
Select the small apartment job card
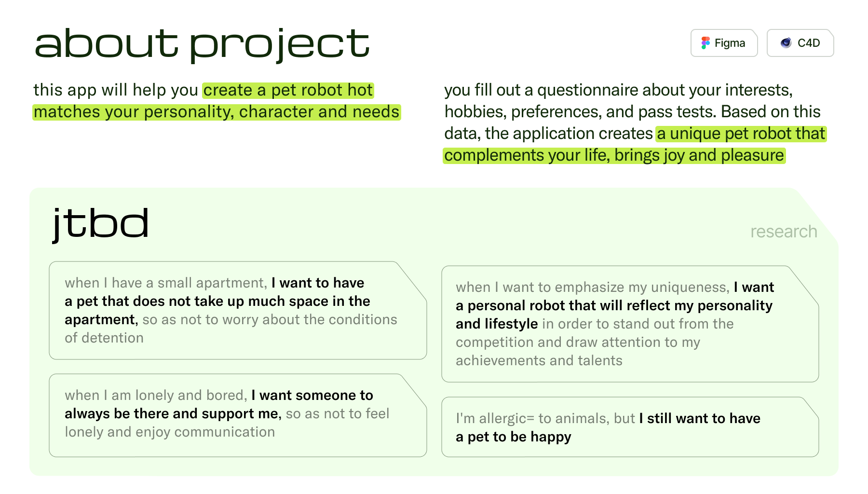point(237,310)
